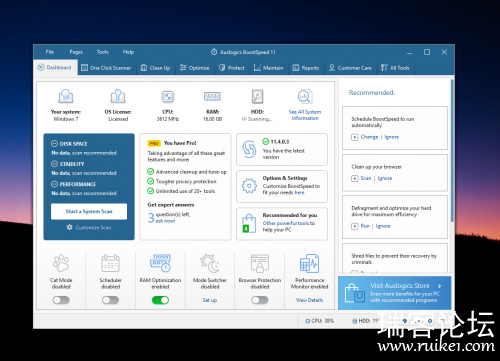Open the Options & Settings here link
The width and height of the screenshot is (500, 361).
(x=299, y=193)
